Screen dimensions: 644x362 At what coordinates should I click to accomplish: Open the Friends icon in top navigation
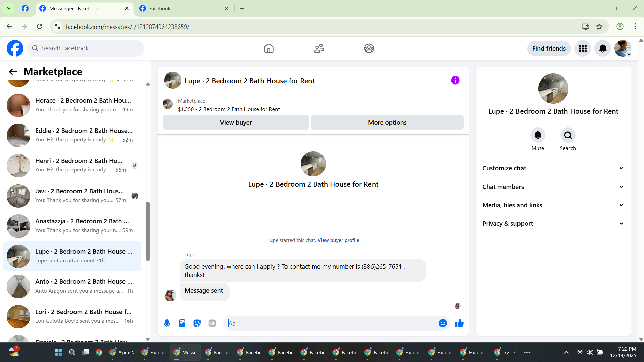(319, 48)
